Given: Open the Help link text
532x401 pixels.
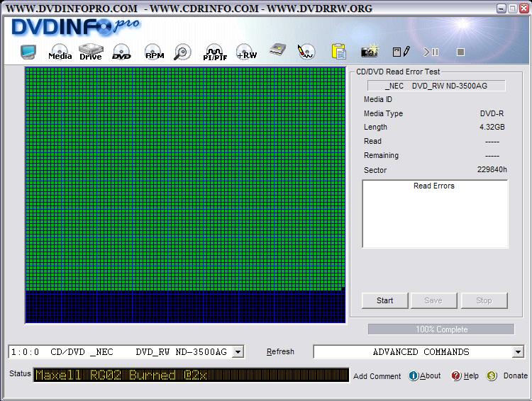Looking at the screenshot, I should tap(471, 375).
